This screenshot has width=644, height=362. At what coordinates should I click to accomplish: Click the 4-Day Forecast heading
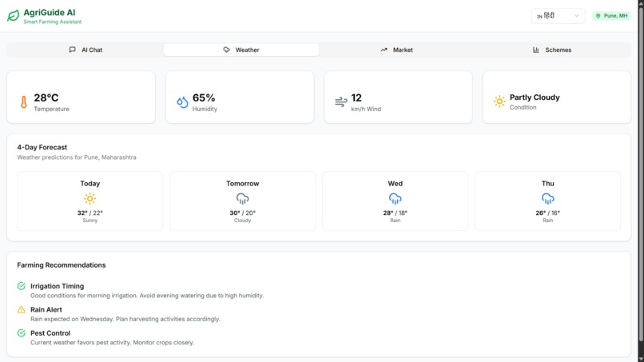click(42, 147)
